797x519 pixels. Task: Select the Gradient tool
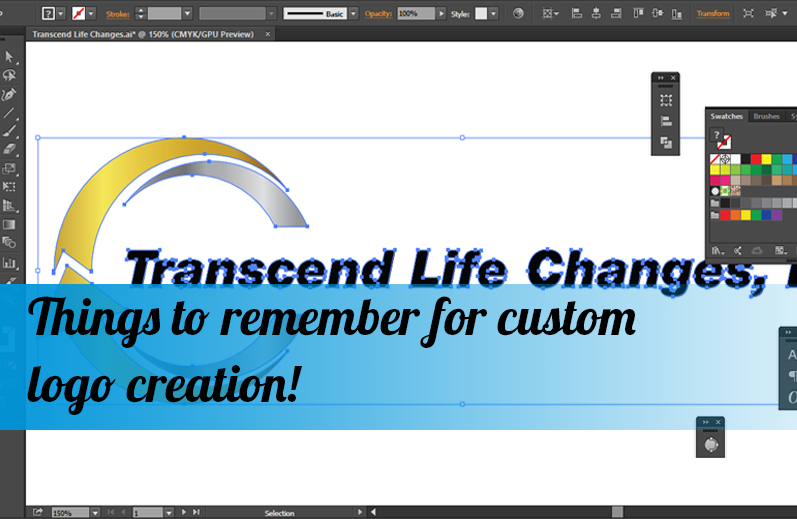coord(9,224)
